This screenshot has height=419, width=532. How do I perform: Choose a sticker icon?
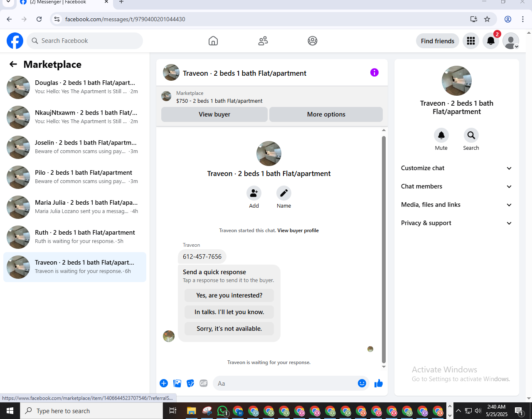pos(190,383)
